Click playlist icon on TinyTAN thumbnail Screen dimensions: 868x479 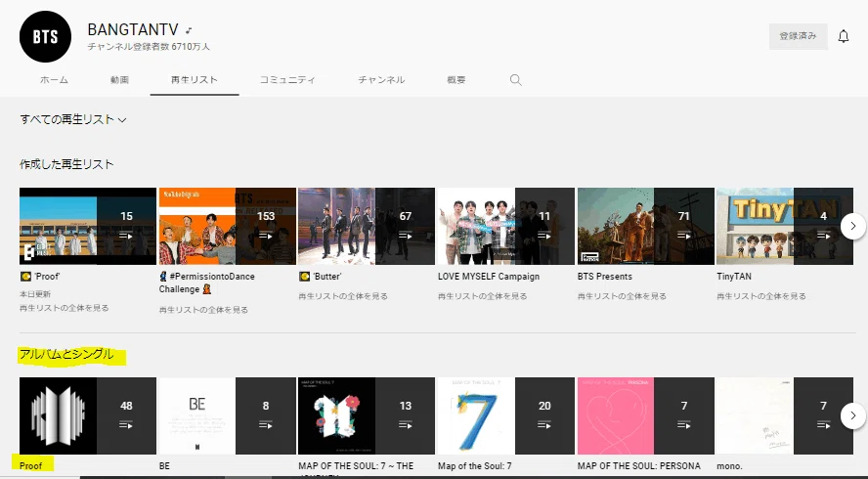[x=824, y=236]
